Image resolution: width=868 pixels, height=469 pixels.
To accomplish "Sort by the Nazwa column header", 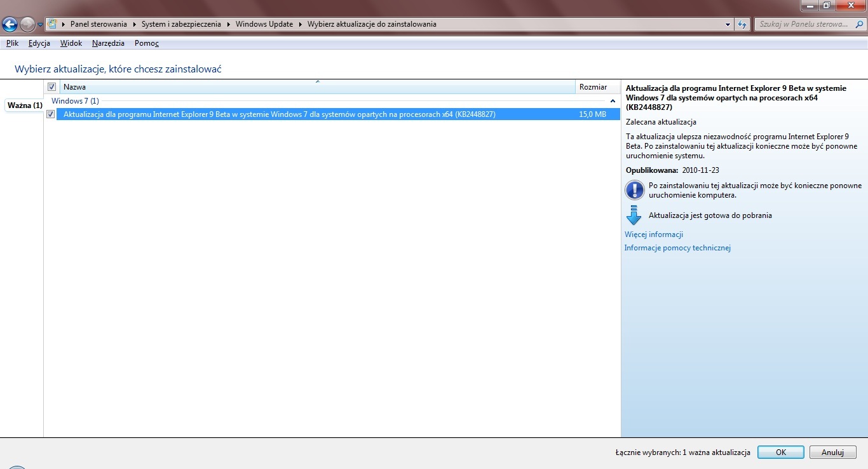I will pyautogui.click(x=317, y=87).
